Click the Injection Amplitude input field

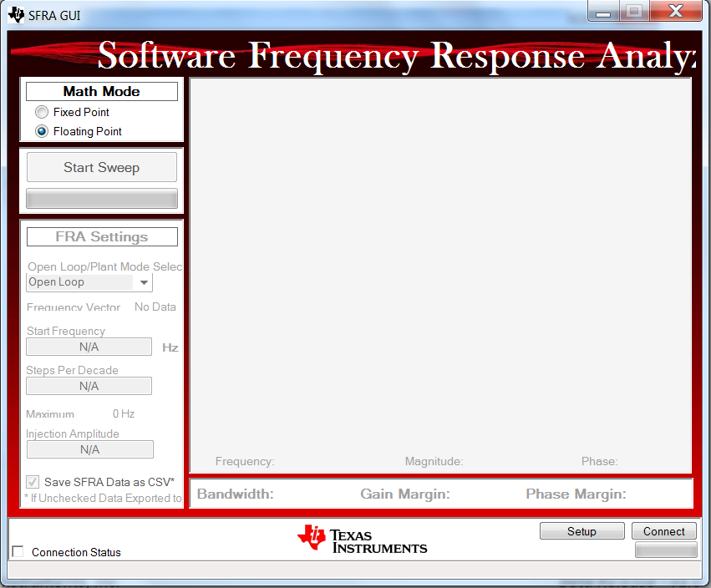point(89,449)
